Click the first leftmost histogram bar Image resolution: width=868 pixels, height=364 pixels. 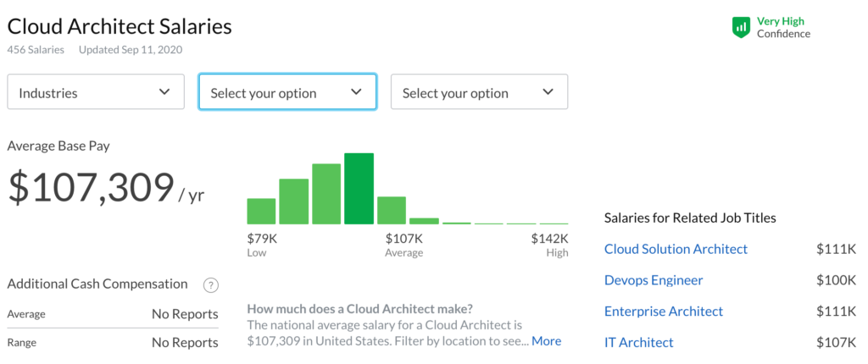pos(261,211)
